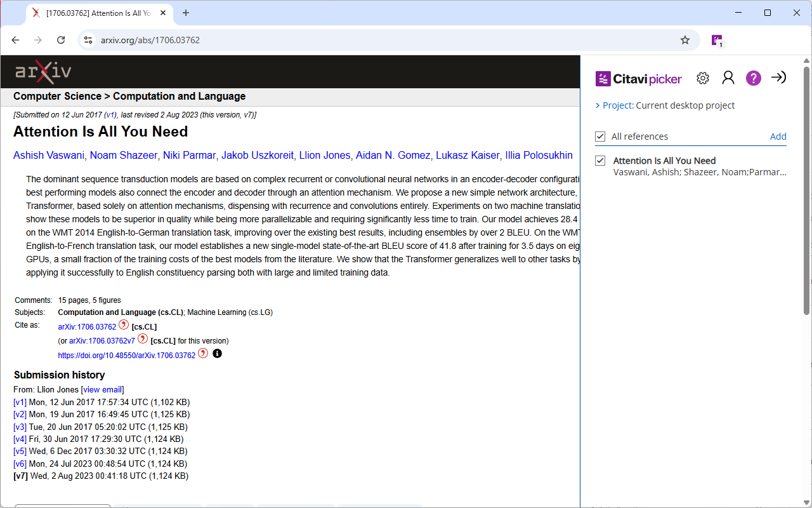This screenshot has width=812, height=508.
Task: Toggle the All references checkbox
Action: [x=600, y=137]
